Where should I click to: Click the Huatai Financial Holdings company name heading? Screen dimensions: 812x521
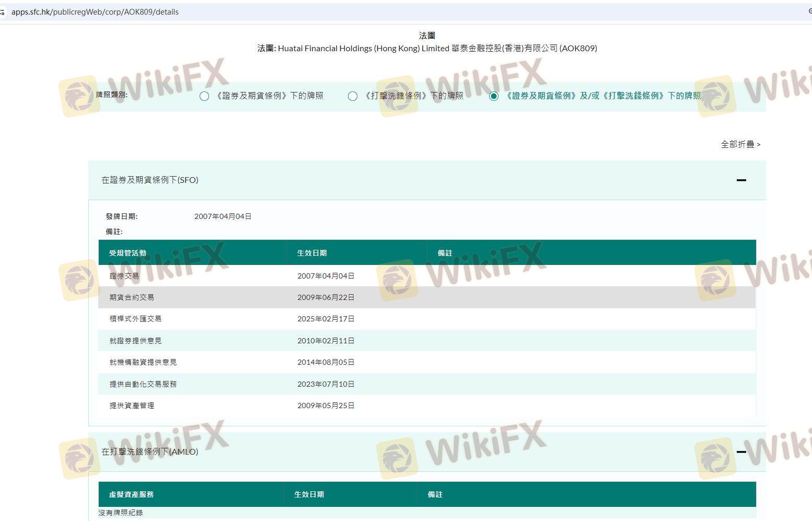point(427,48)
